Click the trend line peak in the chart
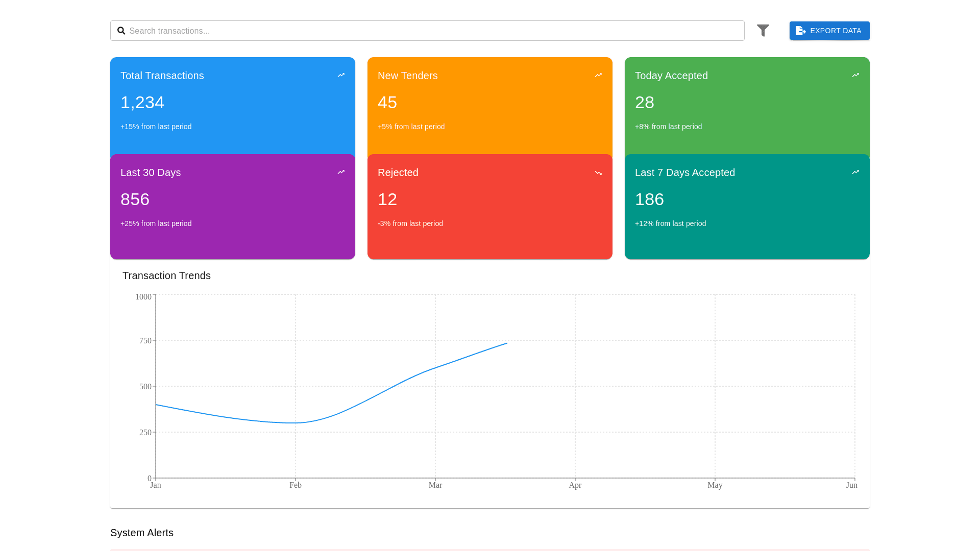 (x=506, y=343)
